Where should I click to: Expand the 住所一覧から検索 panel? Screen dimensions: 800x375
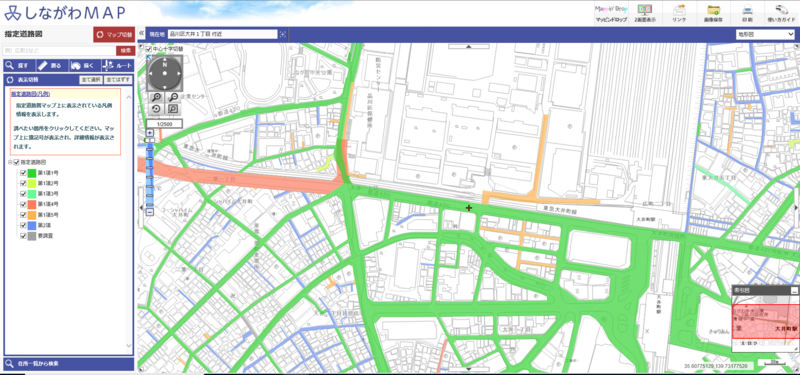pyautogui.click(x=69, y=364)
